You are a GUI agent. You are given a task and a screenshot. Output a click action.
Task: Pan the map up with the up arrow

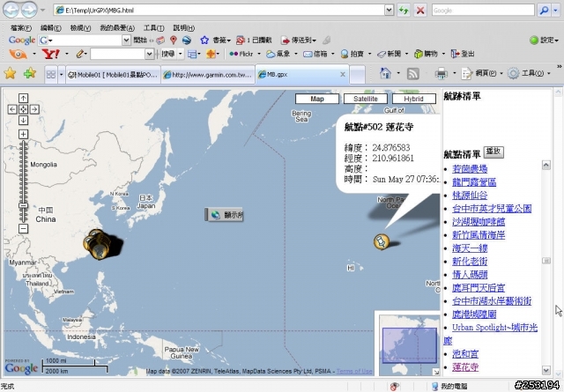coord(24,98)
